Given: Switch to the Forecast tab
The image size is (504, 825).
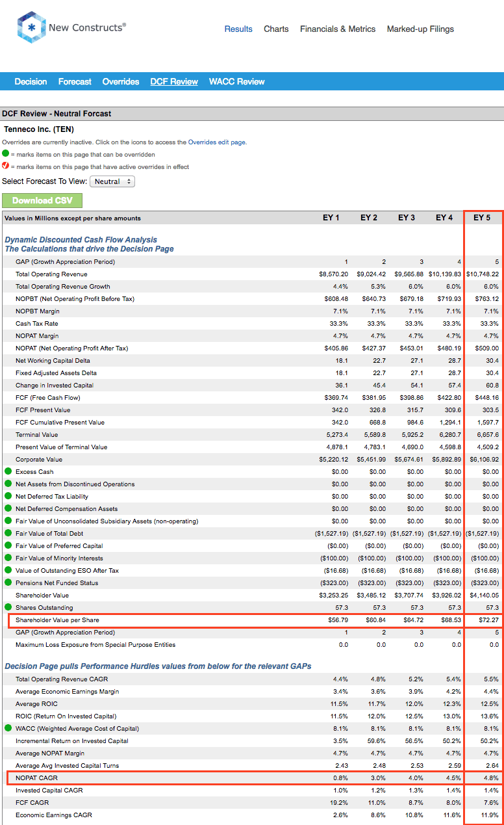Looking at the screenshot, I should coord(75,81).
